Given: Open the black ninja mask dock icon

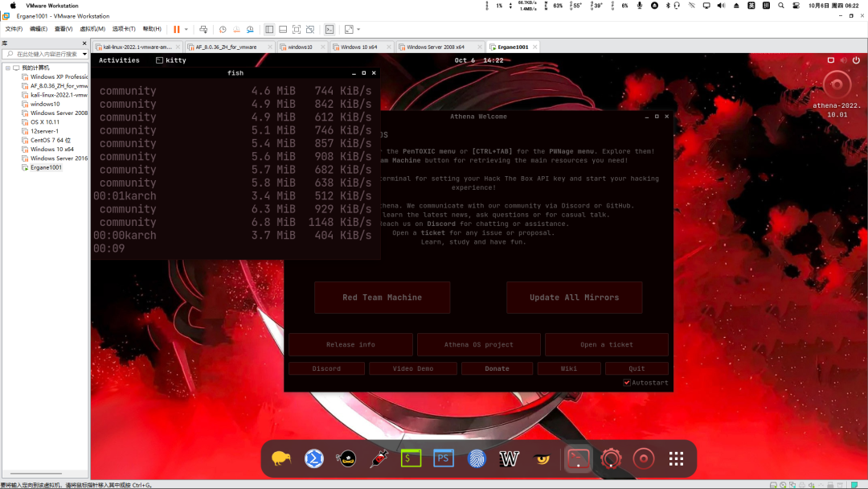Looking at the screenshot, I should pyautogui.click(x=346, y=458).
